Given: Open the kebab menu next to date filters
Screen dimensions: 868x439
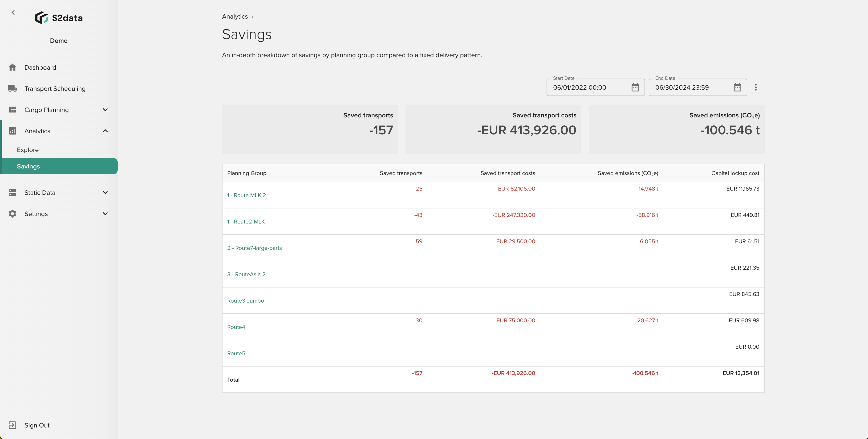Looking at the screenshot, I should [x=756, y=87].
